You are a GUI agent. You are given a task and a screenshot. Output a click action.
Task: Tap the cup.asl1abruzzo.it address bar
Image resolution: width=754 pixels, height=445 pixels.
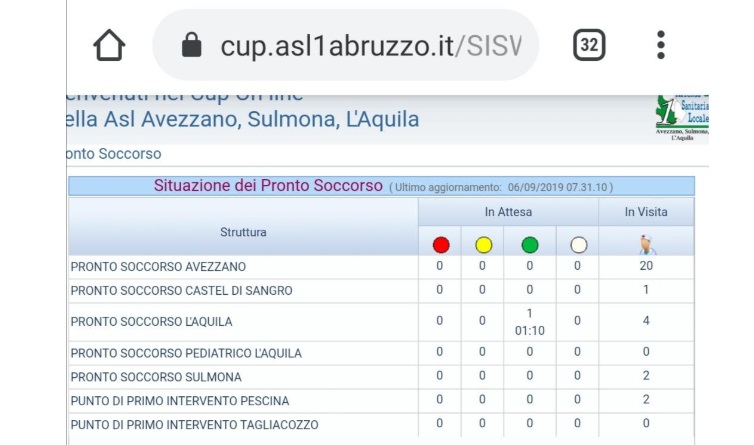tap(345, 45)
